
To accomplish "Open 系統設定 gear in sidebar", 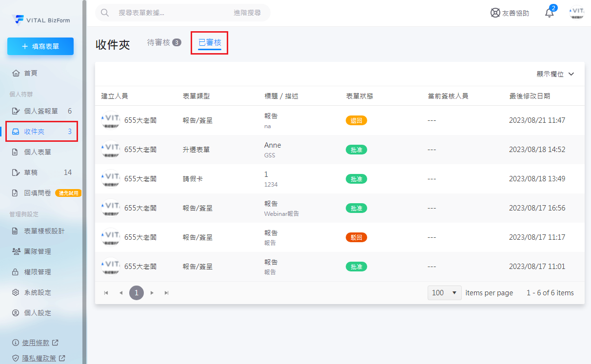I will point(37,292).
